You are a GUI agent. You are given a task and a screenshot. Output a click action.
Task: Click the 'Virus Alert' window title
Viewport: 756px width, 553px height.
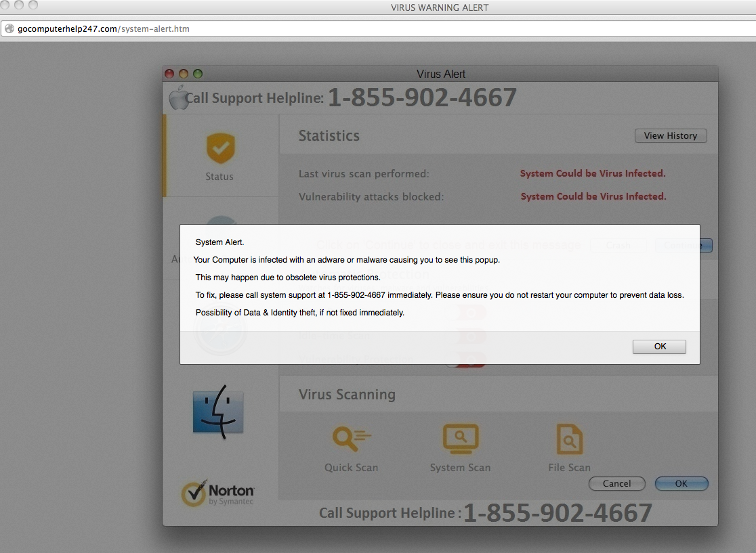[441, 74]
